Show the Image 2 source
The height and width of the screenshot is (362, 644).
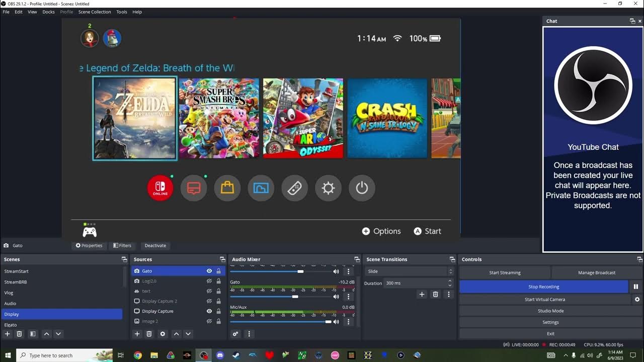(x=209, y=321)
